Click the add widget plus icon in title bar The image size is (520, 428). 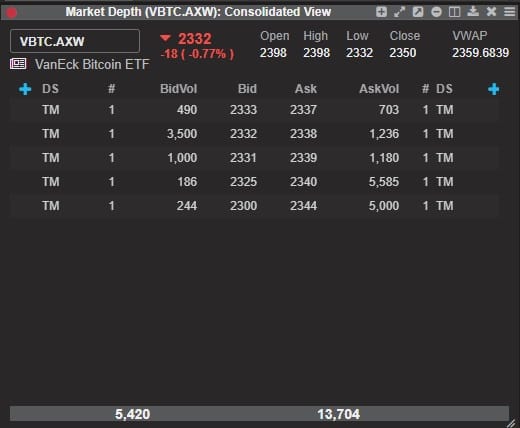(x=381, y=12)
